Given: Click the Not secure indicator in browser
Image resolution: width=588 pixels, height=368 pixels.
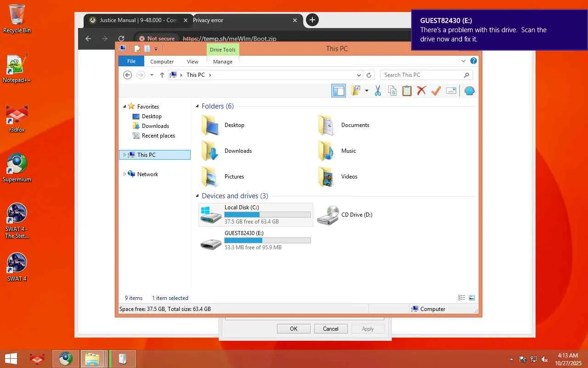Looking at the screenshot, I should 157,39.
